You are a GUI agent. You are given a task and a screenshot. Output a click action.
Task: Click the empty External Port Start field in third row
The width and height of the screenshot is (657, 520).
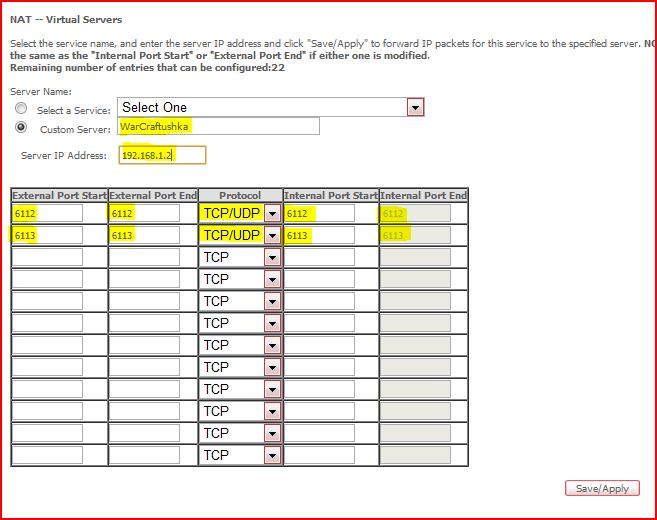47,257
